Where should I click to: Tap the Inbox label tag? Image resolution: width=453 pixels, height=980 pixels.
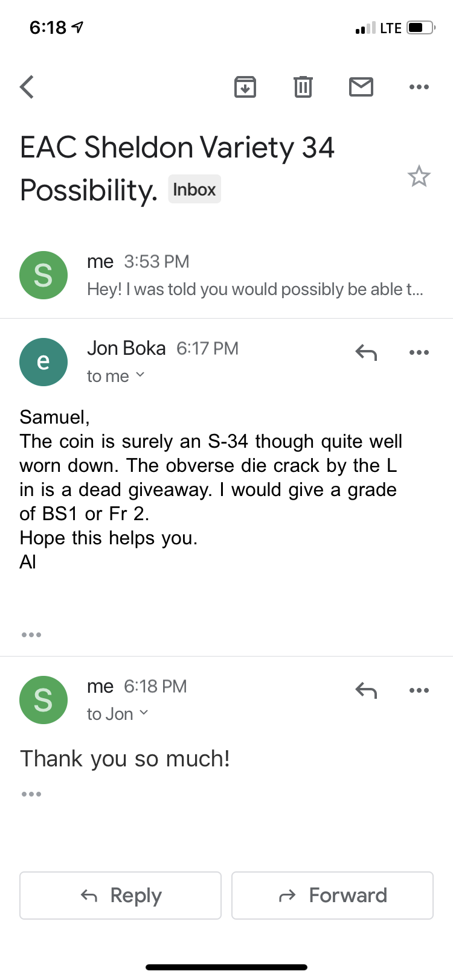coord(194,189)
